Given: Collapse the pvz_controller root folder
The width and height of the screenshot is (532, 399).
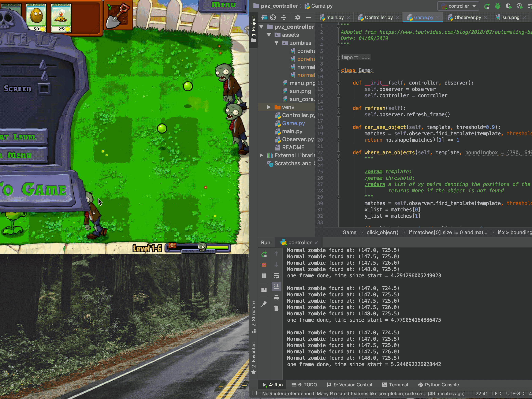Looking at the screenshot, I should coord(262,27).
